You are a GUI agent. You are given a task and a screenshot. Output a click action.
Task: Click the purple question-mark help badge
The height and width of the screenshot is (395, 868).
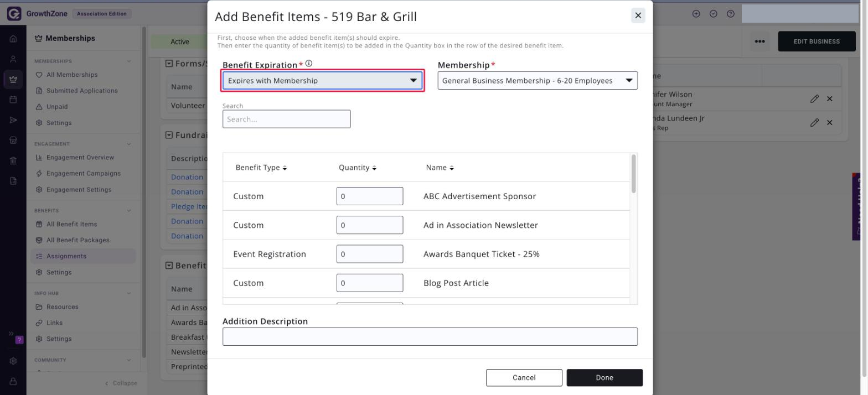click(x=20, y=340)
